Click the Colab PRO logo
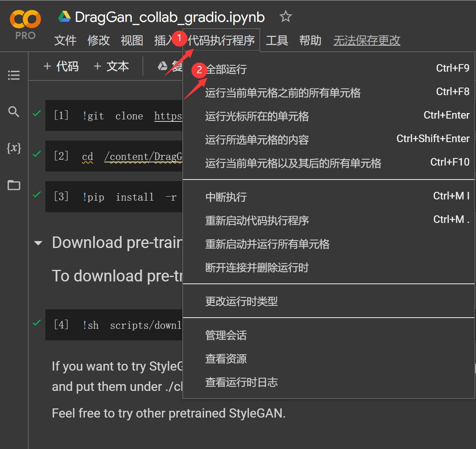The height and width of the screenshot is (449, 476). point(25,25)
